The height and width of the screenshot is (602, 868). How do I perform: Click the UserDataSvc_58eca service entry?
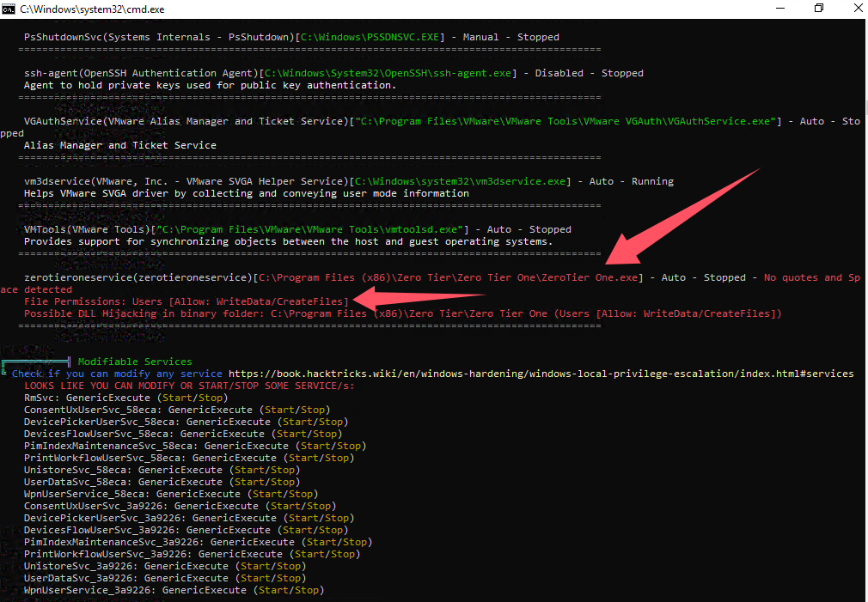tap(77, 482)
